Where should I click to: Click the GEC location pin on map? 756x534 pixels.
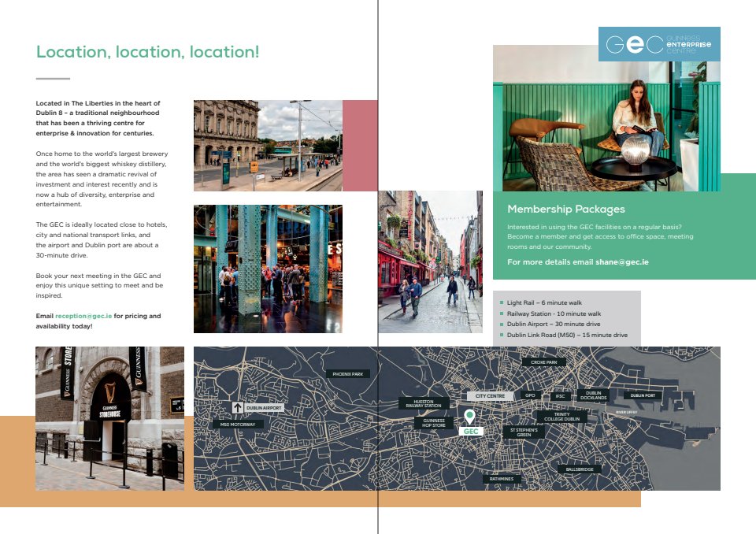(469, 417)
